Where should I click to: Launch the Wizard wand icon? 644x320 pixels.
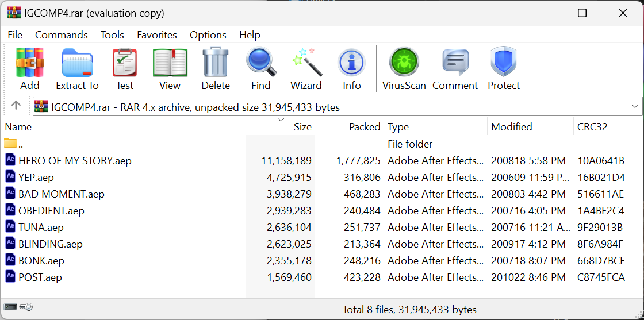pos(306,63)
